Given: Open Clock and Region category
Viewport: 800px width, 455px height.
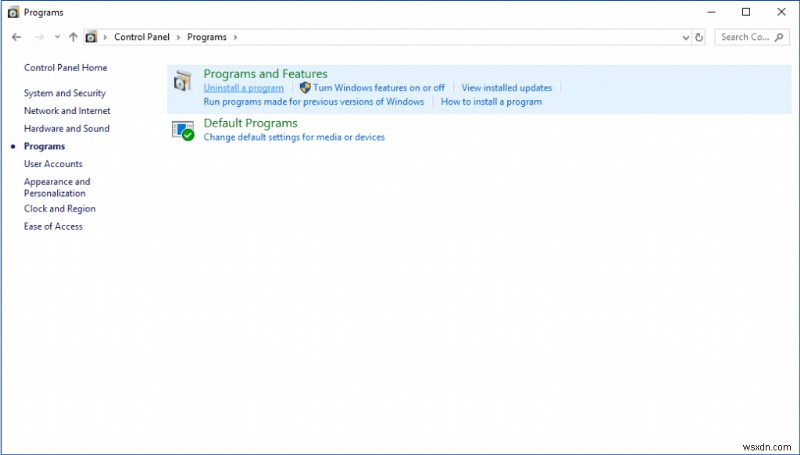Looking at the screenshot, I should (60, 209).
